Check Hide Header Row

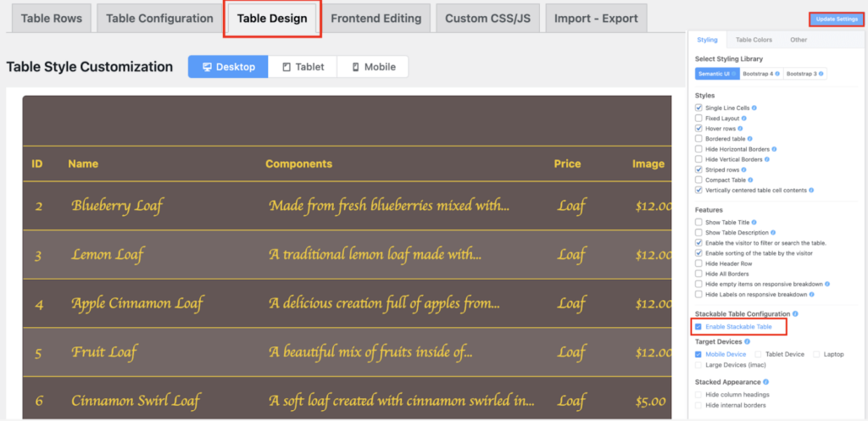click(x=698, y=263)
